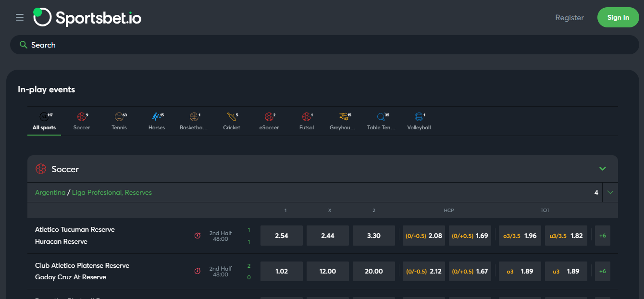Expand +6 more markets for Atletico Tucuman match
Screen dimensions: 644x299
(603, 236)
